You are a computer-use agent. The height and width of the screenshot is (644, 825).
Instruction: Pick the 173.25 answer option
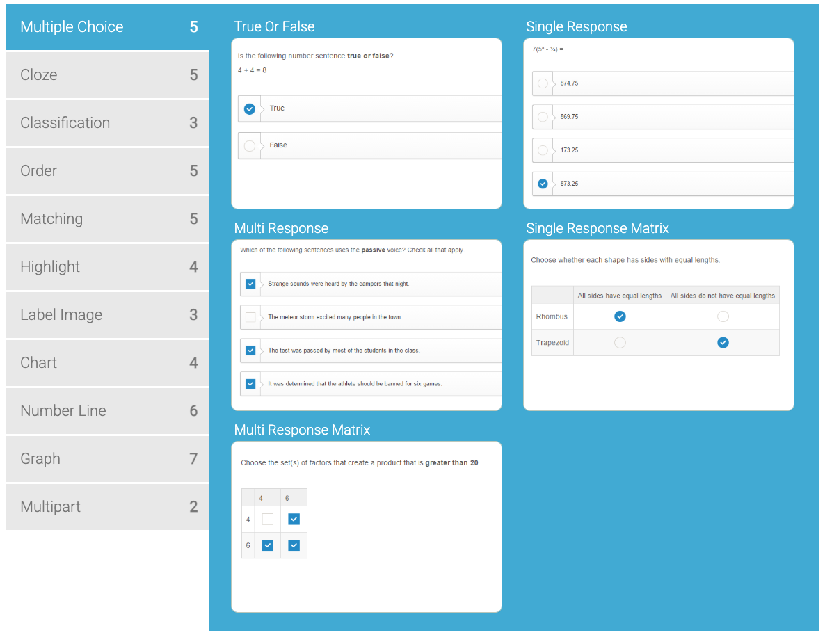pyautogui.click(x=543, y=150)
